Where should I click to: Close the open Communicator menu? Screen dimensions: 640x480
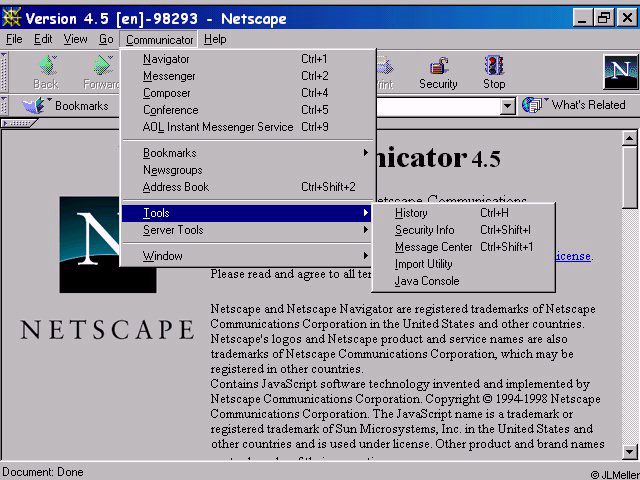[x=159, y=40]
